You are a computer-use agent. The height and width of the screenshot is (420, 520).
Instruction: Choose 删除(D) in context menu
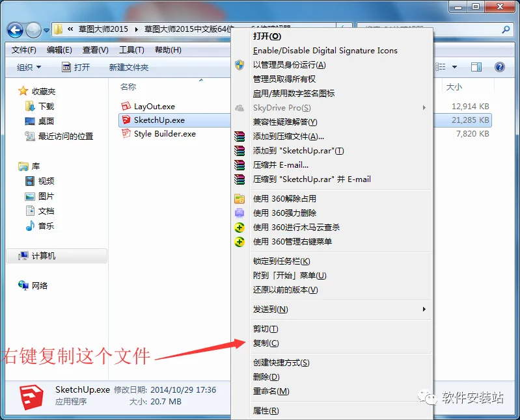point(332,376)
